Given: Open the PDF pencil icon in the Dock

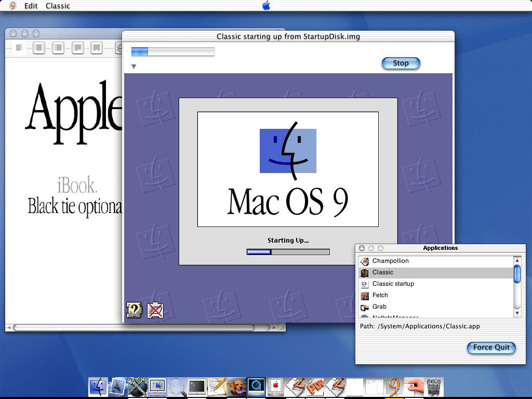Looking at the screenshot, I should pyautogui.click(x=315, y=387).
